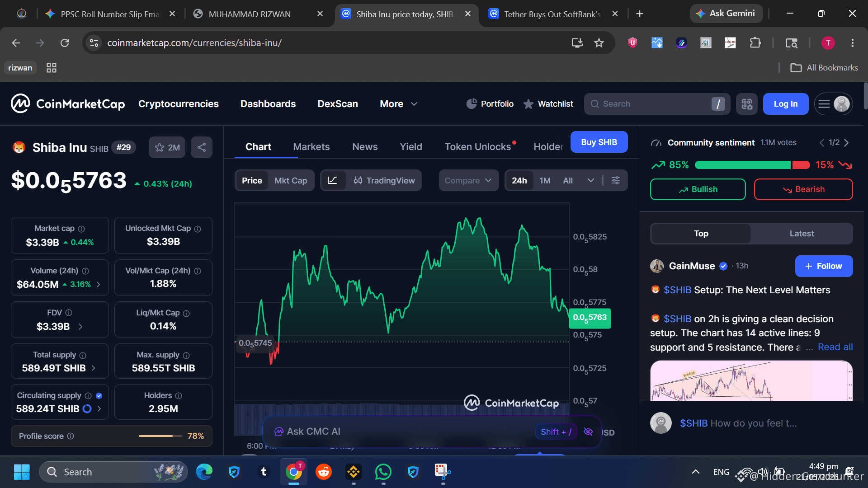Follow GainMuse
The image size is (868, 488).
click(824, 266)
